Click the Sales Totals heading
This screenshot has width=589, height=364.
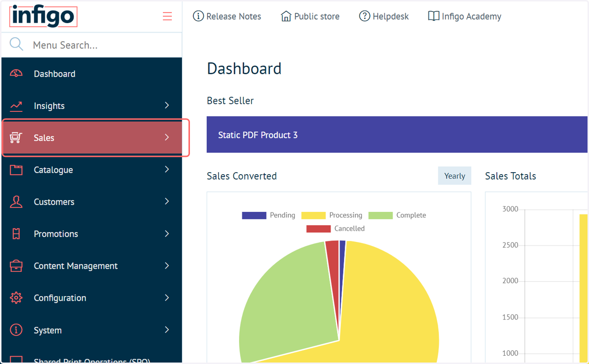click(510, 176)
